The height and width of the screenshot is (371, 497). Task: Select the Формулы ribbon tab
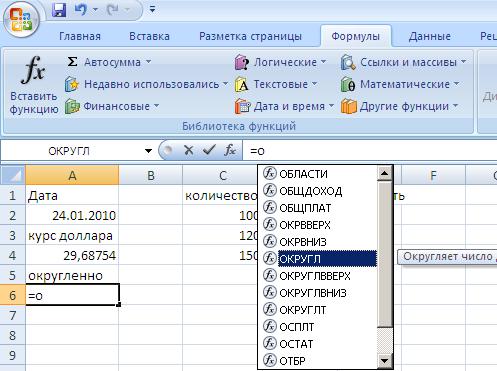click(355, 36)
